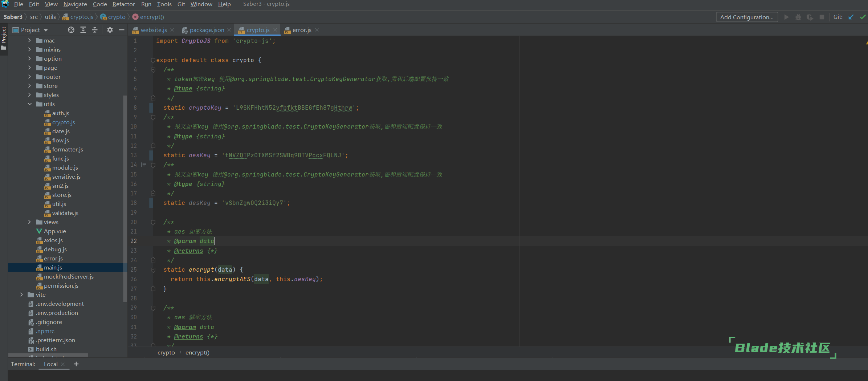
Task: Click Git update project arrow icon
Action: (851, 17)
